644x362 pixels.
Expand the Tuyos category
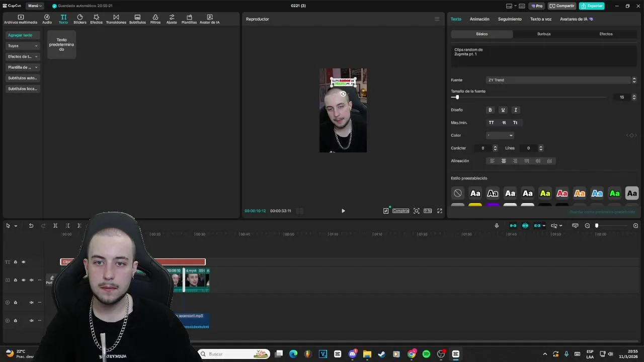tap(23, 46)
